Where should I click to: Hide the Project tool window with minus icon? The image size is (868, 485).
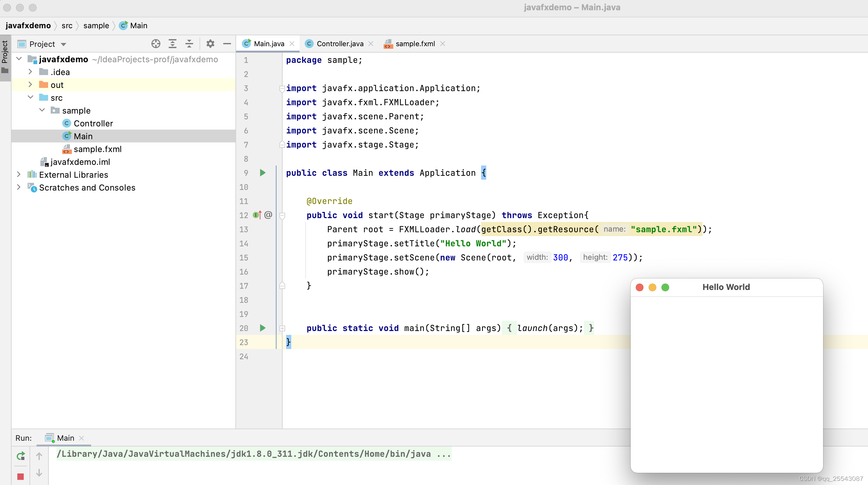pos(226,44)
